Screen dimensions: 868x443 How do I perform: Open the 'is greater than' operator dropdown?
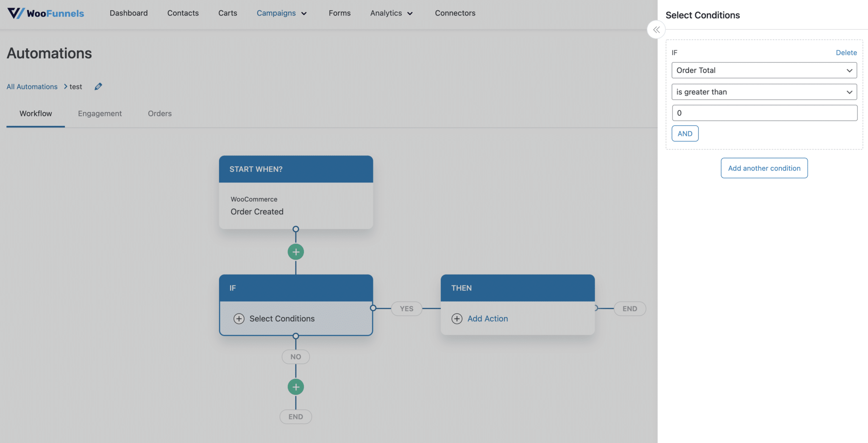coord(764,92)
